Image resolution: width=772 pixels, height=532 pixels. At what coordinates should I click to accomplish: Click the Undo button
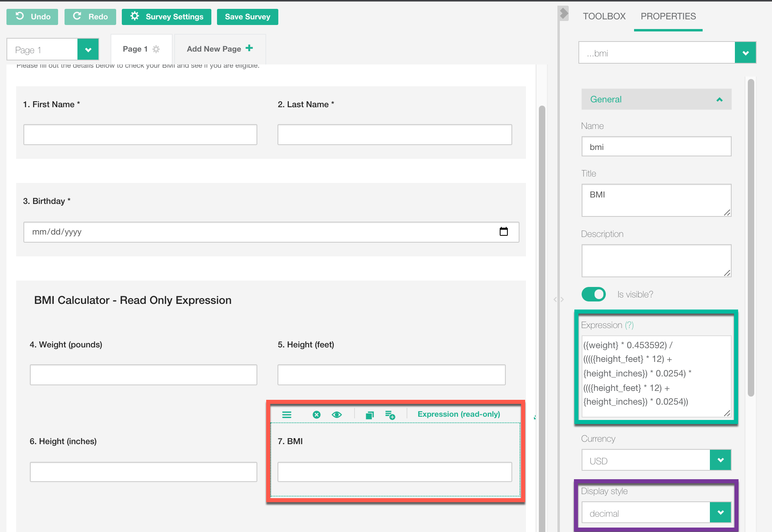(x=32, y=17)
